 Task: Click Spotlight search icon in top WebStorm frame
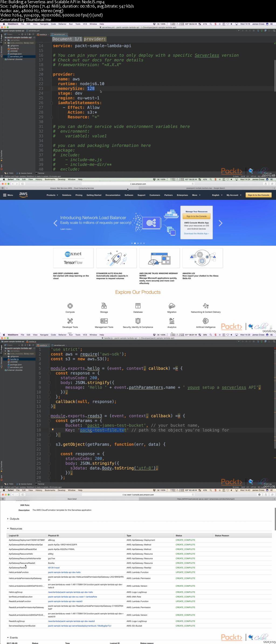point(211,24)
